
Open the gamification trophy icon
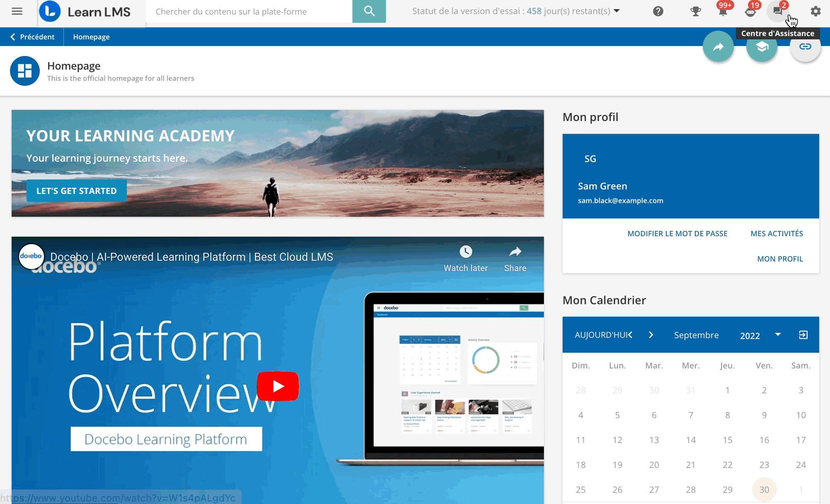(x=696, y=11)
